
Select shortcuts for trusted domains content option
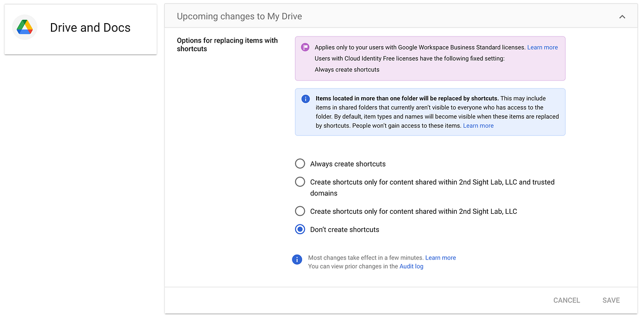pyautogui.click(x=300, y=182)
